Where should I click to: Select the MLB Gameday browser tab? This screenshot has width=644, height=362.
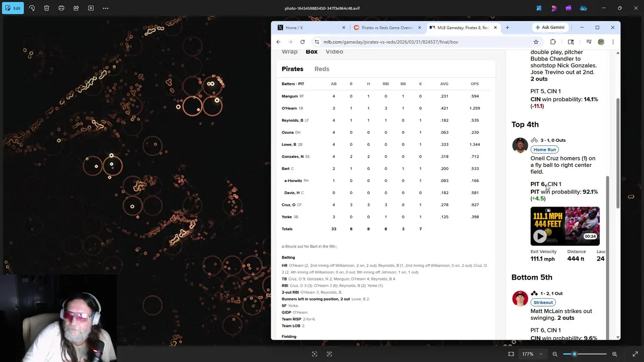click(x=462, y=28)
